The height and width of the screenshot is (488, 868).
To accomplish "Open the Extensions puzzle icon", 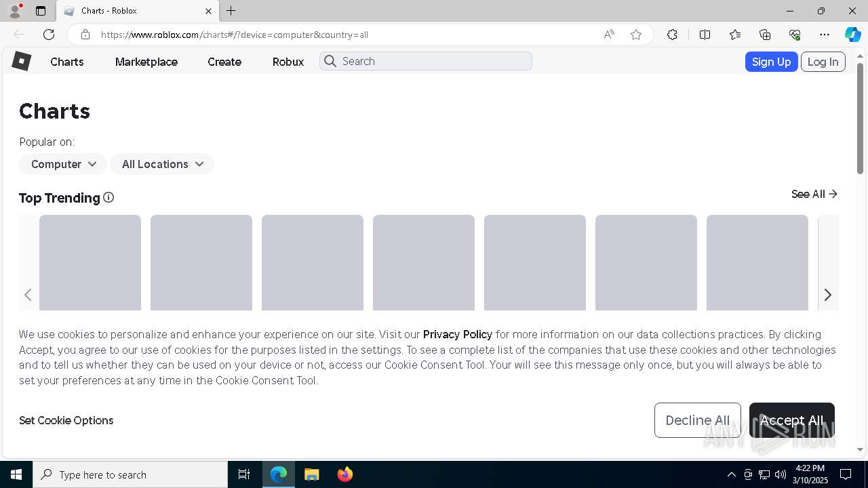I will tap(672, 35).
